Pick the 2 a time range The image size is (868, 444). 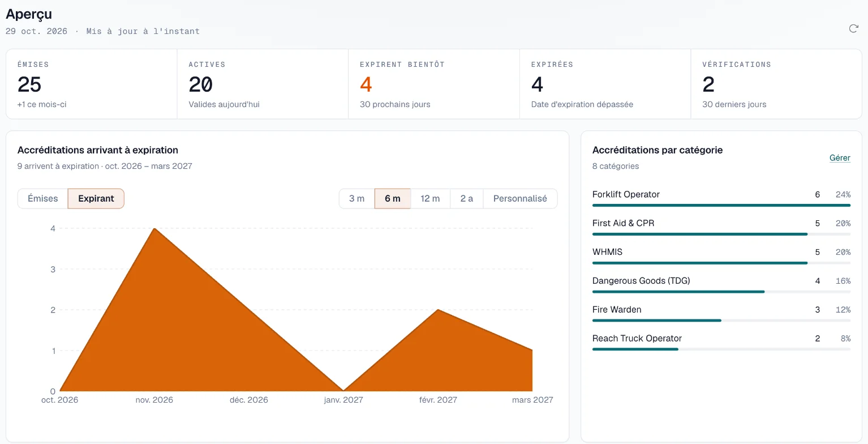tap(467, 199)
